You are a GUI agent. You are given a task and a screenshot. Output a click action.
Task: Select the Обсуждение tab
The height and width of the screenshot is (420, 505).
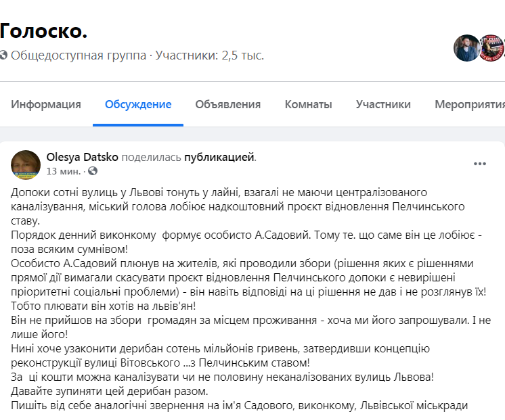[138, 104]
